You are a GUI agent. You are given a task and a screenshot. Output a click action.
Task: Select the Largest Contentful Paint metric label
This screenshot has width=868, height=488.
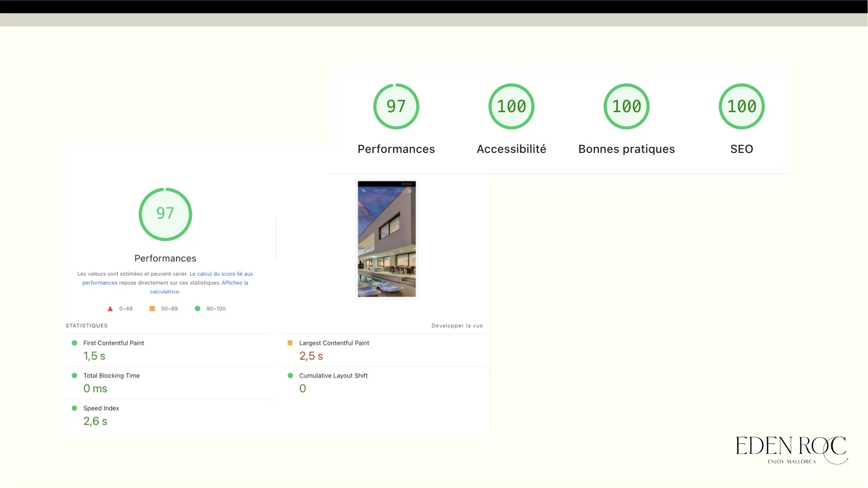click(x=334, y=343)
